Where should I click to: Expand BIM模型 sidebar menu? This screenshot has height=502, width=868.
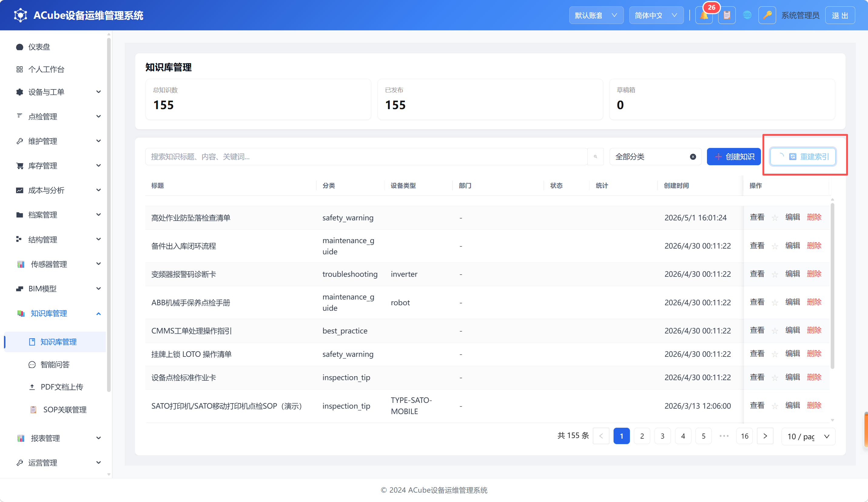click(55, 289)
